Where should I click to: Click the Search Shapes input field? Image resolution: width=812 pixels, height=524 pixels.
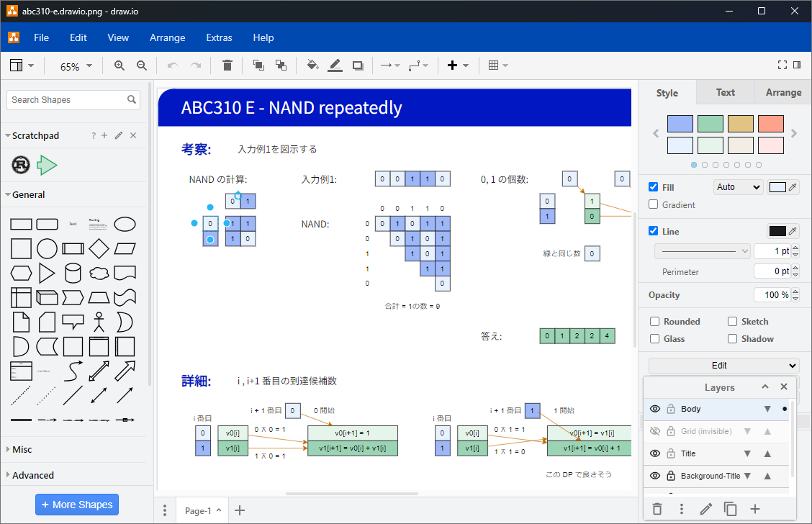point(73,100)
